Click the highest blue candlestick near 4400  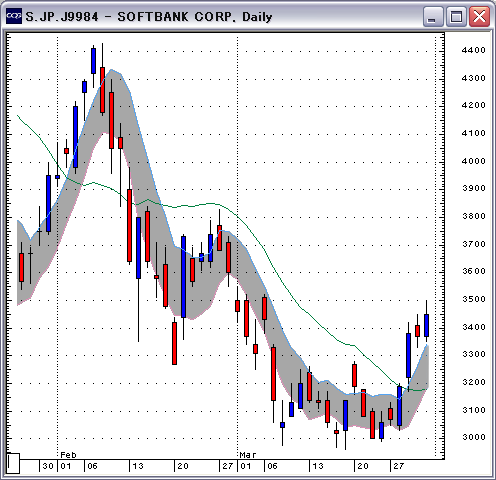(93, 61)
